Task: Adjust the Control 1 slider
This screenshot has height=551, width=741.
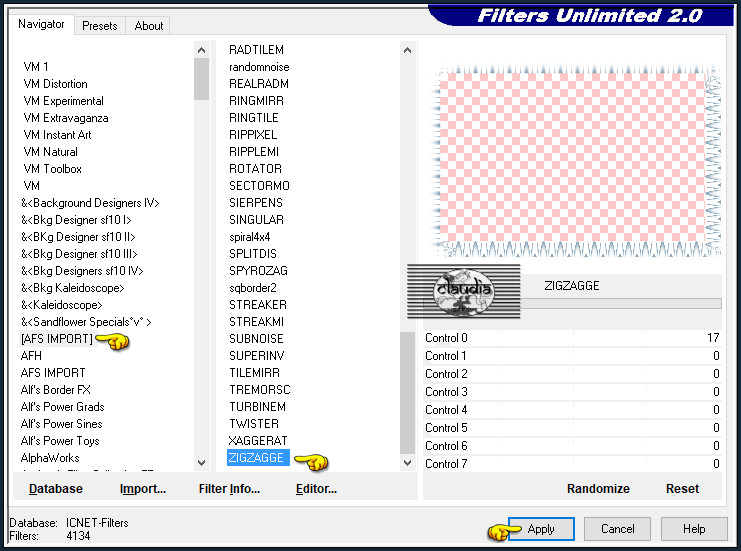Action: pos(572,356)
